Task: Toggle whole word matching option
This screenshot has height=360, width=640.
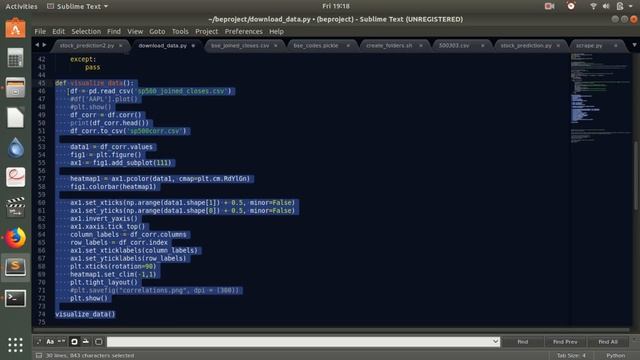Action: coord(61,342)
